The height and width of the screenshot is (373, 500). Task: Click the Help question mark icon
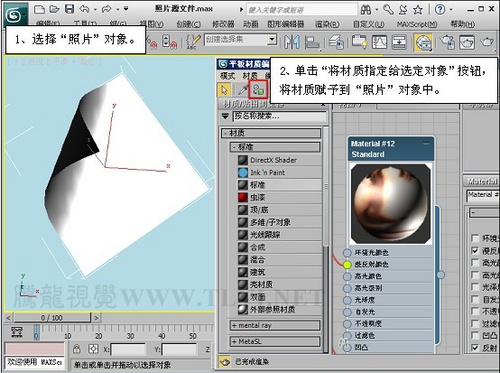440,9
